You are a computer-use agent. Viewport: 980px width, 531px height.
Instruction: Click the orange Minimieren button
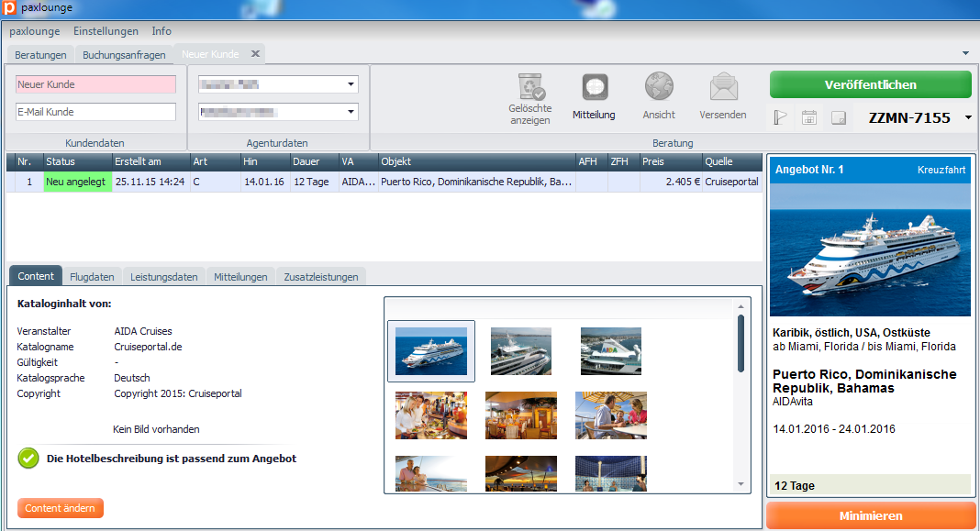coord(871,516)
